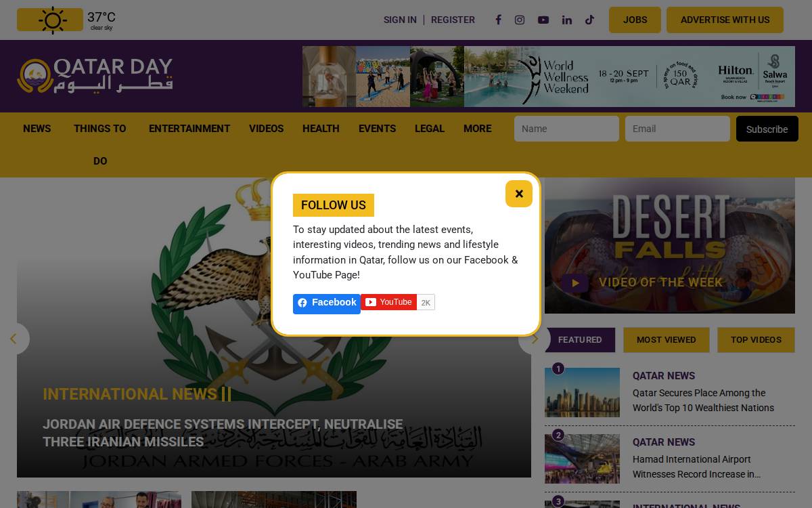The height and width of the screenshot is (508, 812).
Task: Click the Subscribe button
Action: pyautogui.click(x=767, y=129)
